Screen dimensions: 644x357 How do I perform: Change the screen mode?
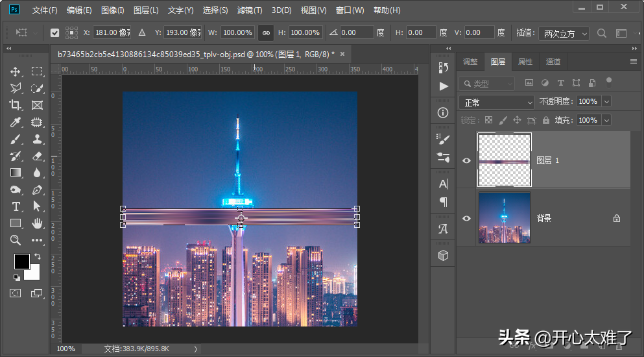tap(37, 293)
